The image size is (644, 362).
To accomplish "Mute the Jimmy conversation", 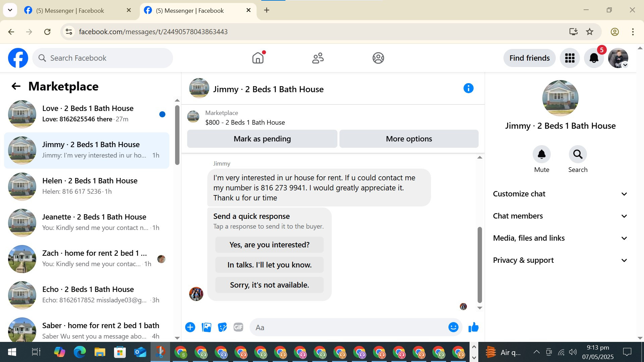I will pyautogui.click(x=541, y=154).
